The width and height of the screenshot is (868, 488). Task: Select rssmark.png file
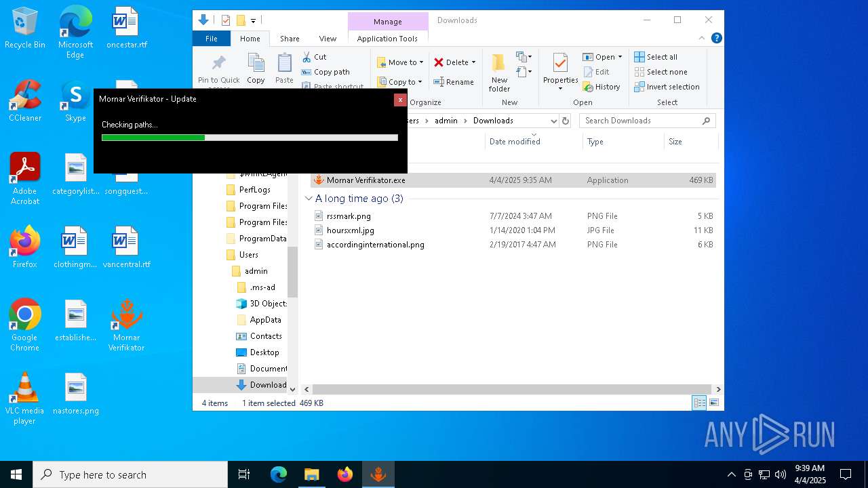pos(513,216)
